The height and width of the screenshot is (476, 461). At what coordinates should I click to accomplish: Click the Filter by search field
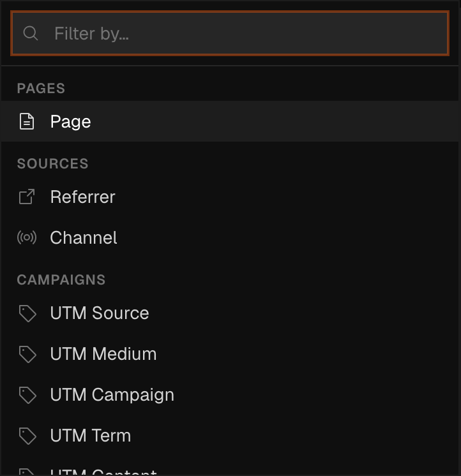pyautogui.click(x=230, y=33)
